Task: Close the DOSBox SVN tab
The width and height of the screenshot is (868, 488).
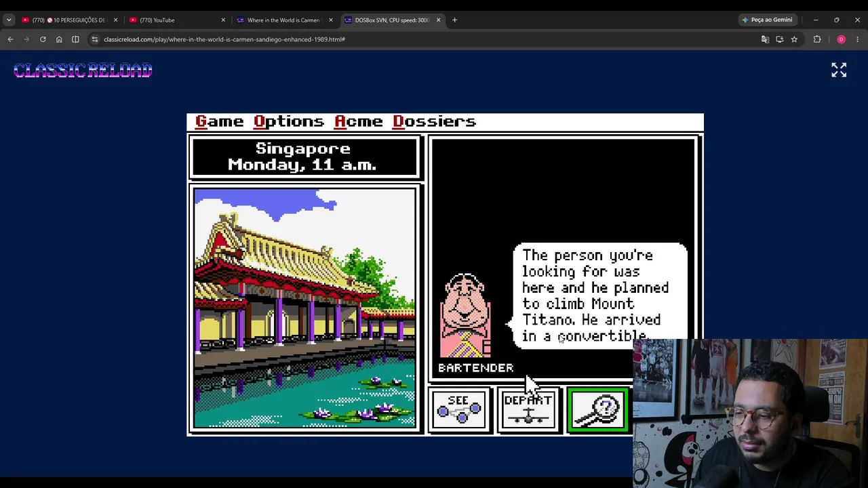Action: 438,20
